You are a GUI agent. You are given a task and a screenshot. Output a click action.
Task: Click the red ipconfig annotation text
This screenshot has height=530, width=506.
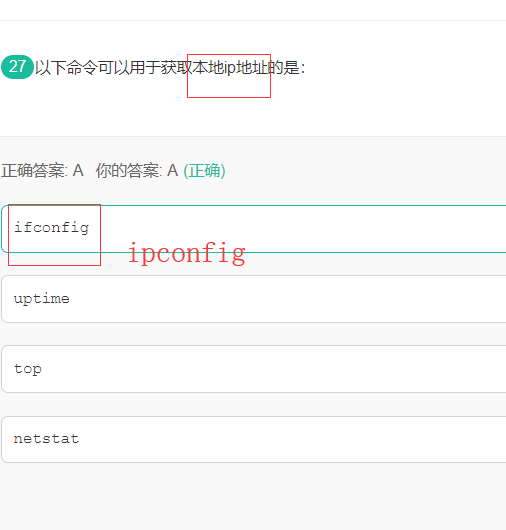[187, 252]
